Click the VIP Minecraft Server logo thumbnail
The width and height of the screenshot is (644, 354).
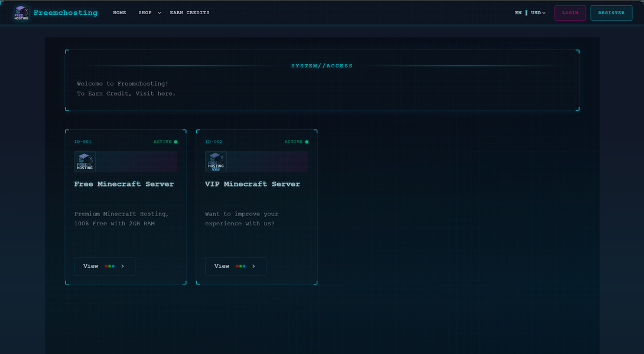pyautogui.click(x=216, y=162)
